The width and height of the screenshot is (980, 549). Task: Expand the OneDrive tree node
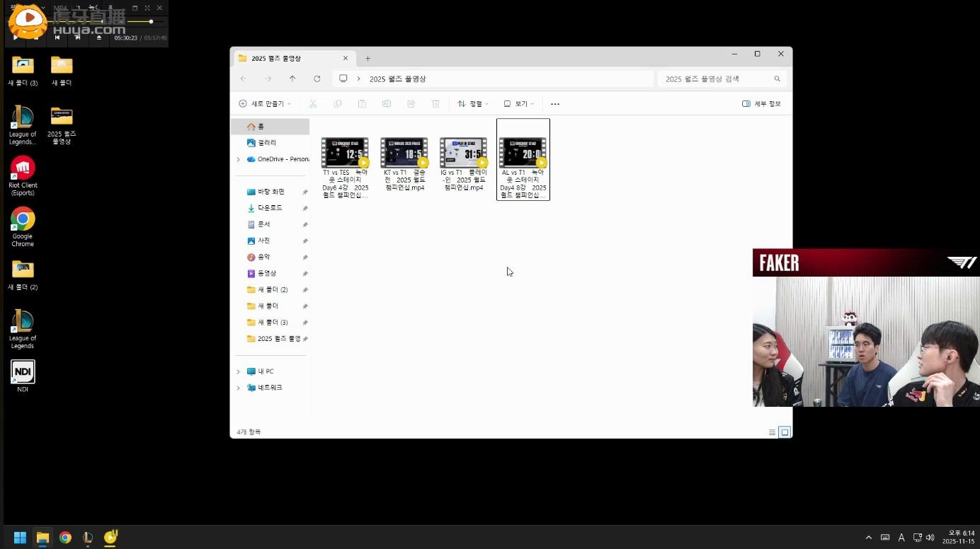pyautogui.click(x=238, y=160)
